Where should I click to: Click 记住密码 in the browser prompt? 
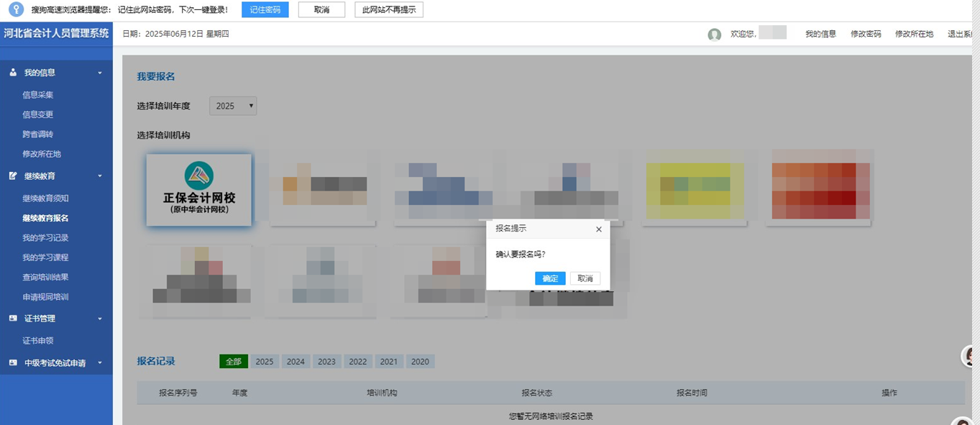point(264,9)
